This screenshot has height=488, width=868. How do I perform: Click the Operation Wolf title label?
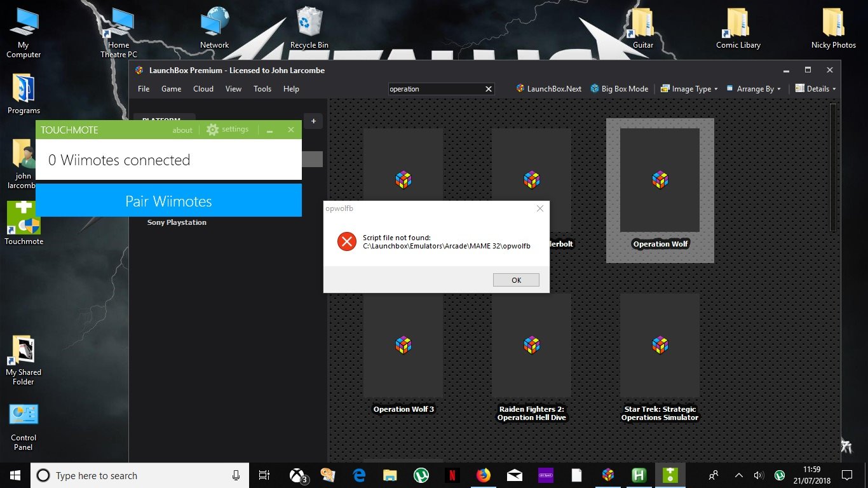click(660, 244)
